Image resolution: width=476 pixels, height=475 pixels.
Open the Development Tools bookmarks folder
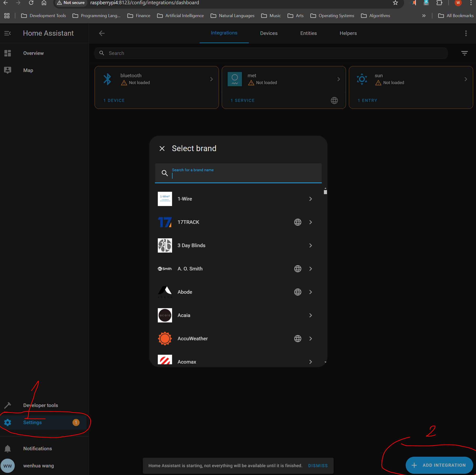point(44,15)
